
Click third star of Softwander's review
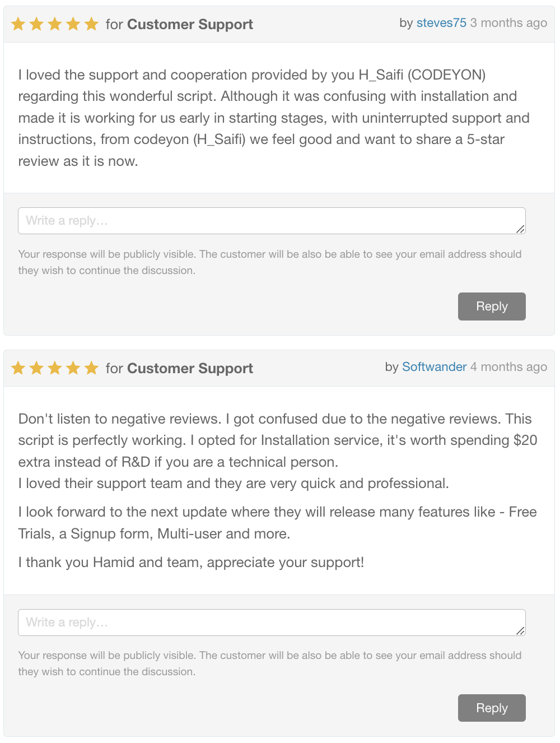(55, 368)
